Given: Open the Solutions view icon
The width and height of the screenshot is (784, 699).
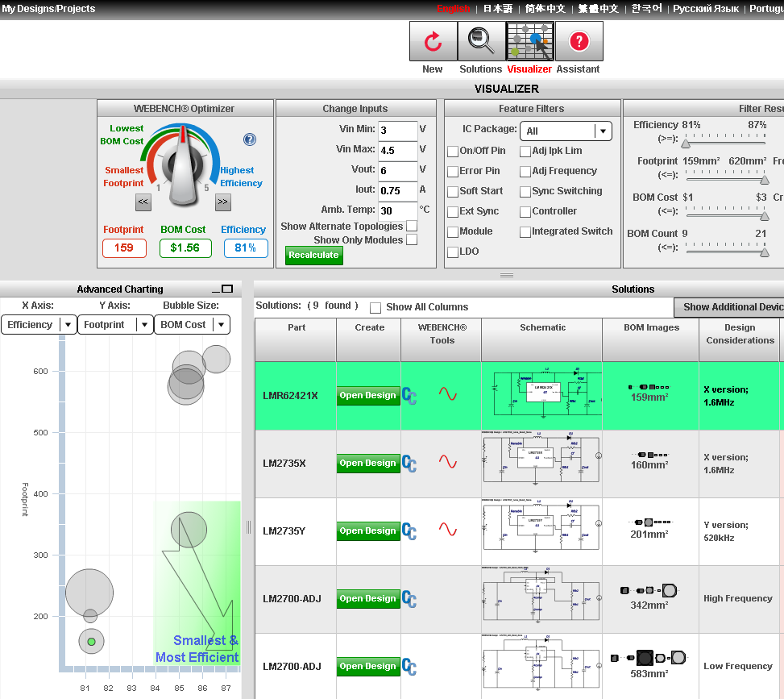Looking at the screenshot, I should tap(481, 41).
